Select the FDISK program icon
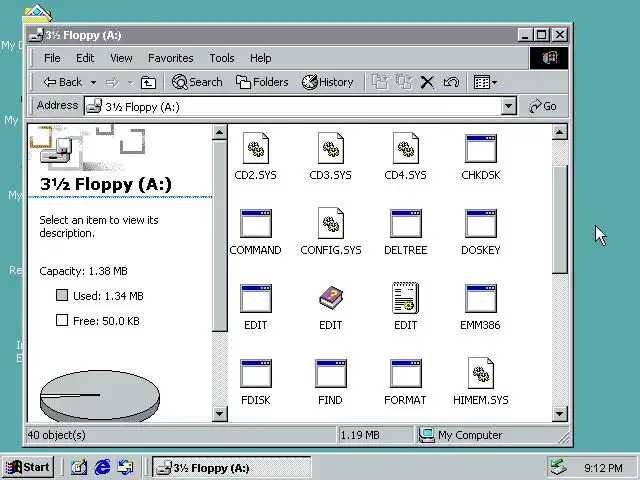 (256, 374)
